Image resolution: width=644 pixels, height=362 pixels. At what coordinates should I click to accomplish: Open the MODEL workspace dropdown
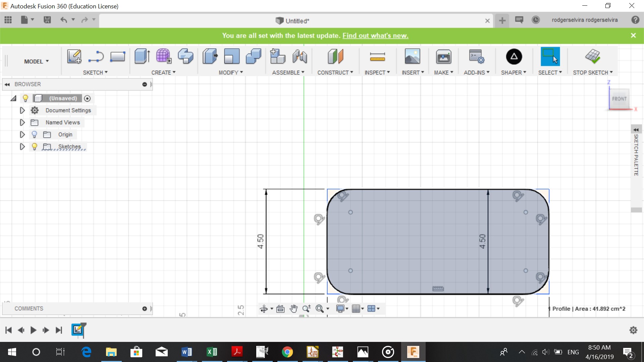point(36,61)
